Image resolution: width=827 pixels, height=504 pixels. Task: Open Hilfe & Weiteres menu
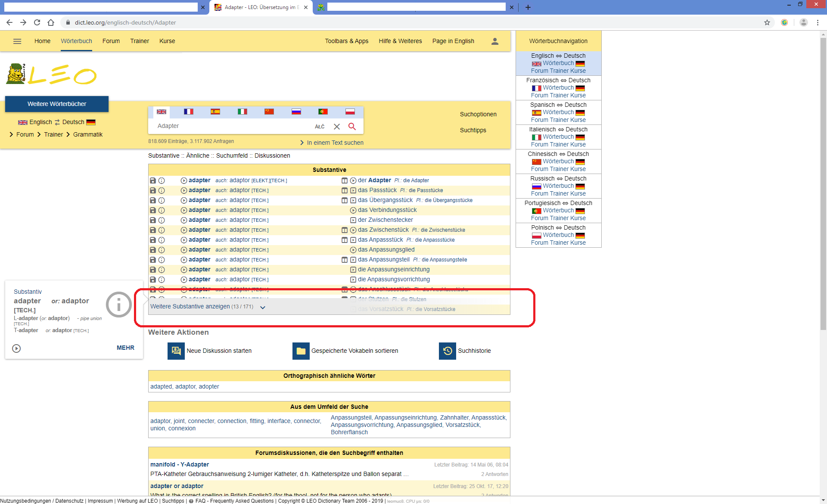(400, 41)
